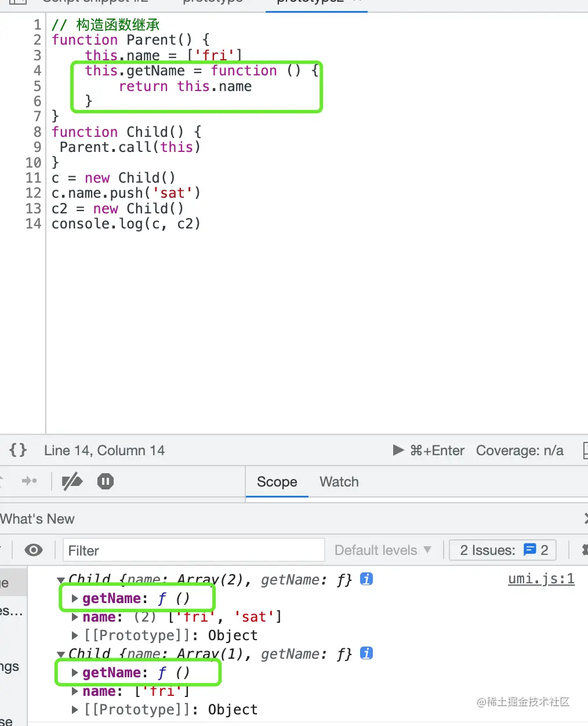Create live expression with the eye icon

click(34, 550)
